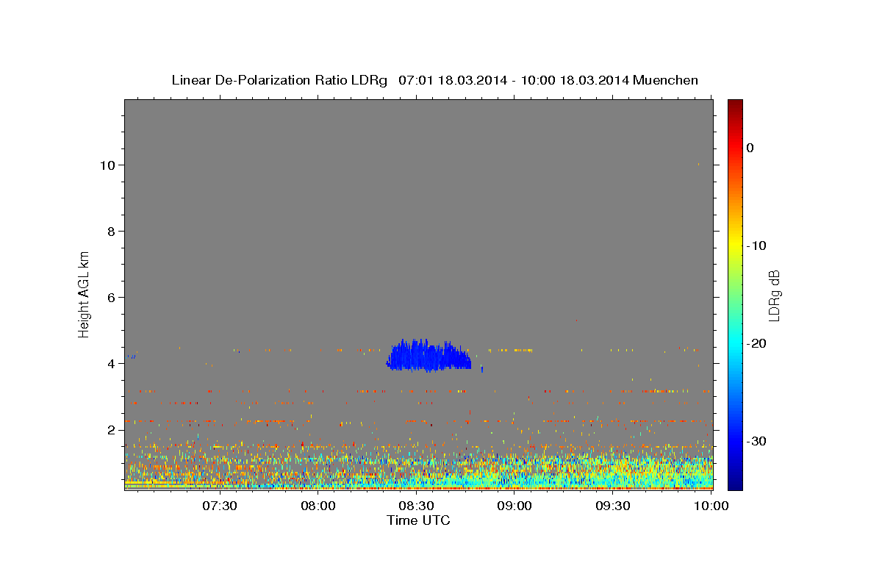Screen dimensions: 882x588
Task: Click the 10:00 time tick label
Action: point(710,506)
